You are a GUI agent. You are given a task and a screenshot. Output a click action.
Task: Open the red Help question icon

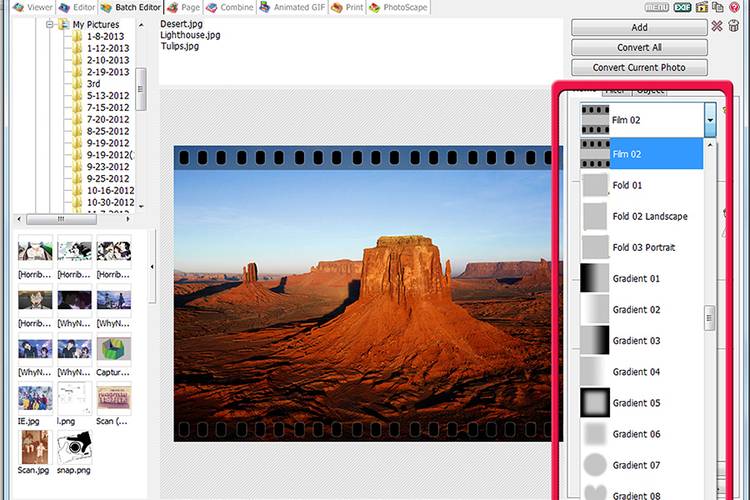(734, 7)
